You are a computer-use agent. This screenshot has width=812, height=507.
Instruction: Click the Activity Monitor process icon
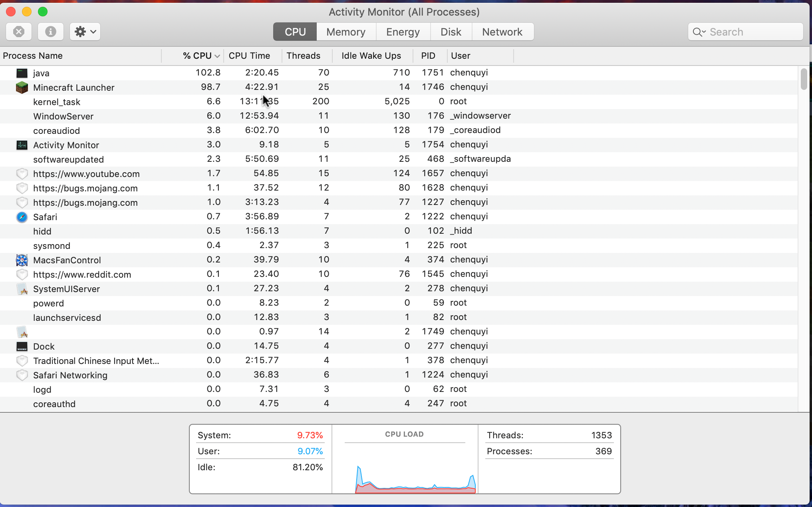[x=22, y=145]
